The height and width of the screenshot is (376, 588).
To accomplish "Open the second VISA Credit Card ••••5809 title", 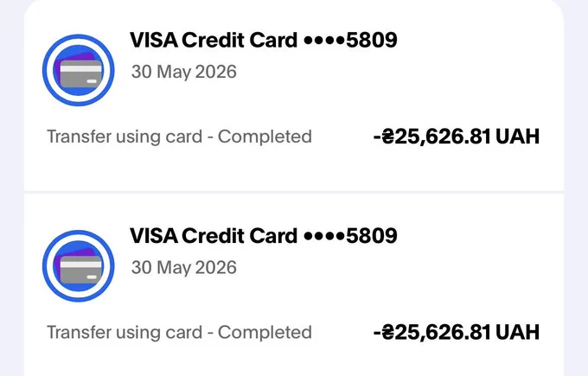I will 263,235.
